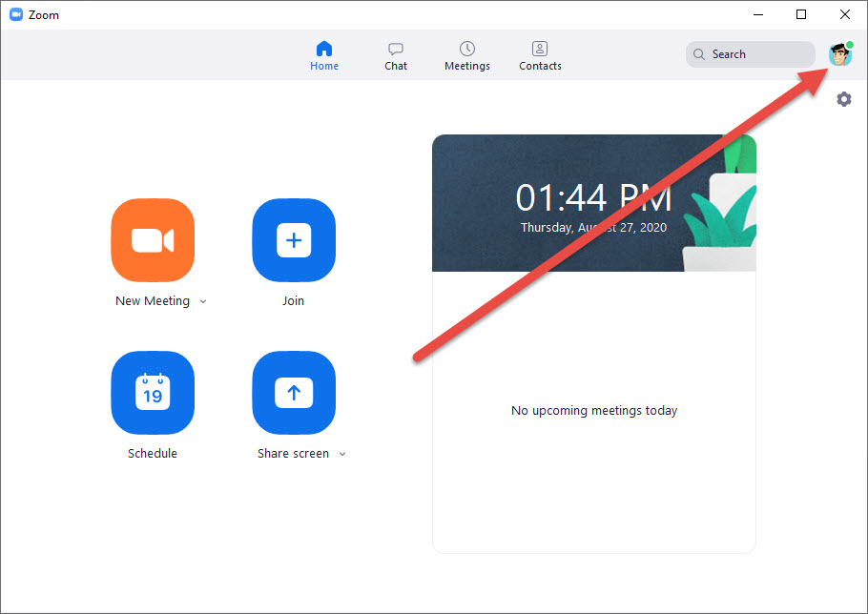Switch to the Home tab
Screen dimensions: 868x614
[x=324, y=56]
